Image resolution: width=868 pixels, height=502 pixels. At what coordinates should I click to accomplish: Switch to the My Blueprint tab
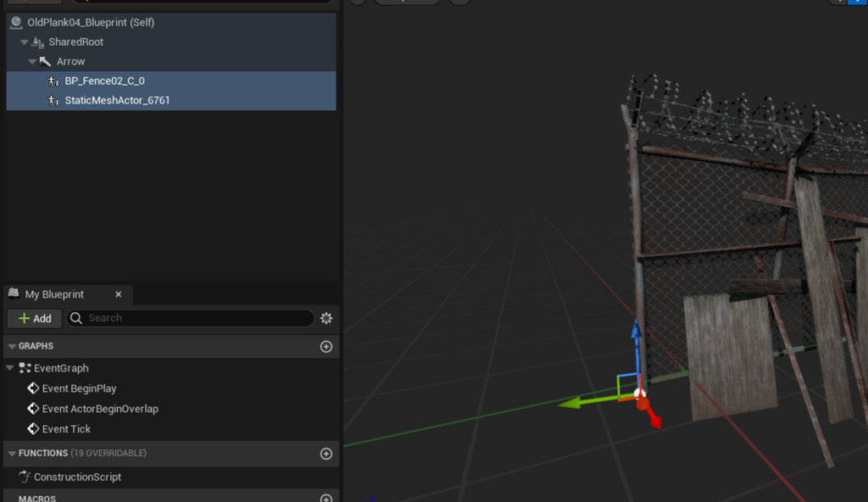tap(54, 294)
